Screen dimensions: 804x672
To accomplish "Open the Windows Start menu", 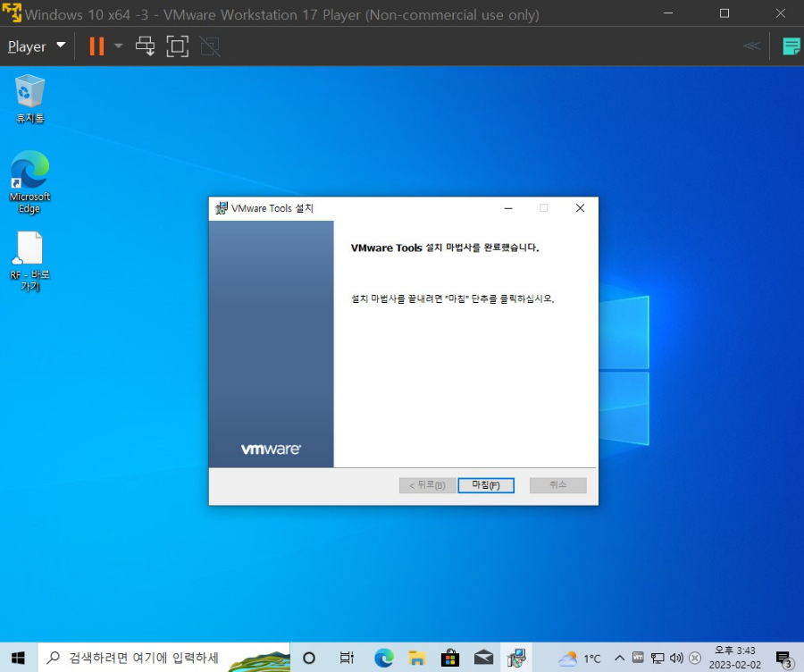I will 19,658.
